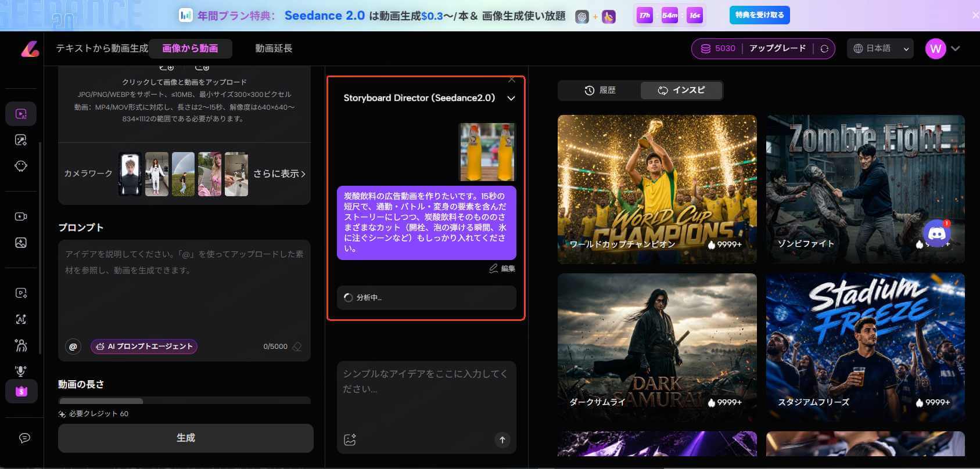
Task: Select the 画像から動画 tab
Action: coord(190,48)
